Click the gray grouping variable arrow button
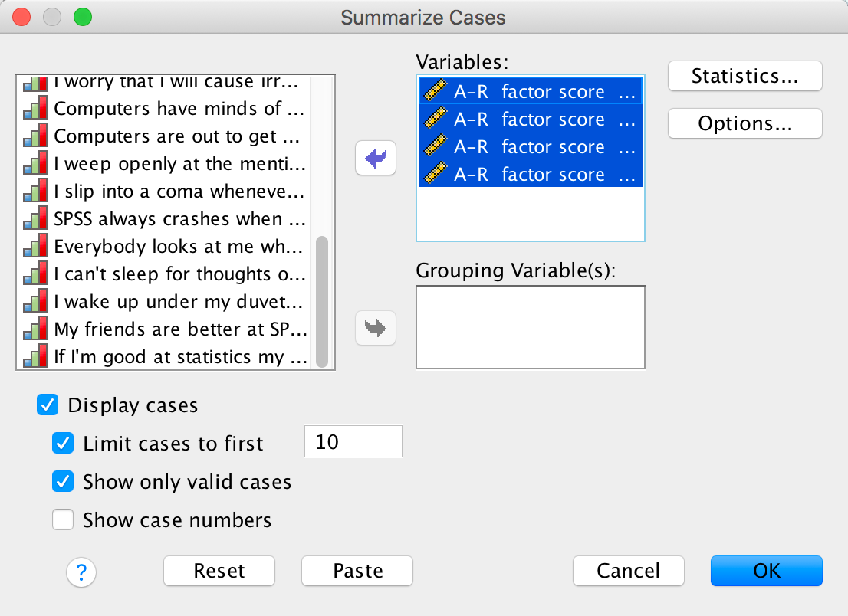848x616 pixels. coord(376,328)
